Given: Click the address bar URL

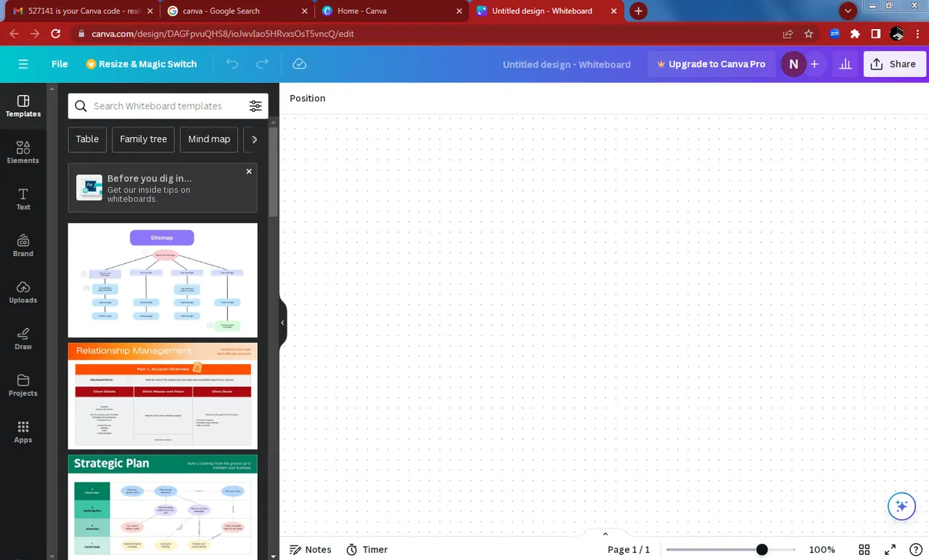Looking at the screenshot, I should (x=223, y=34).
